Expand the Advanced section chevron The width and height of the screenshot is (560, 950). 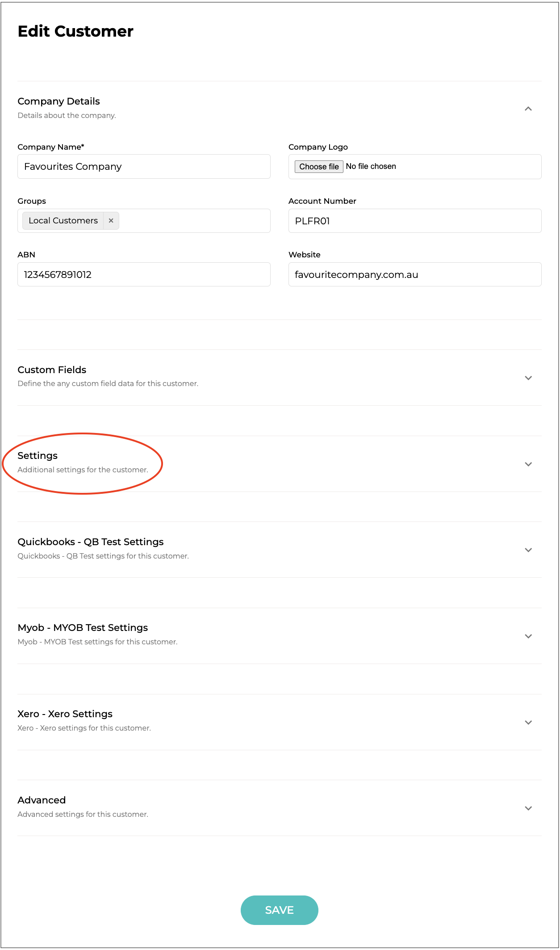click(x=528, y=808)
